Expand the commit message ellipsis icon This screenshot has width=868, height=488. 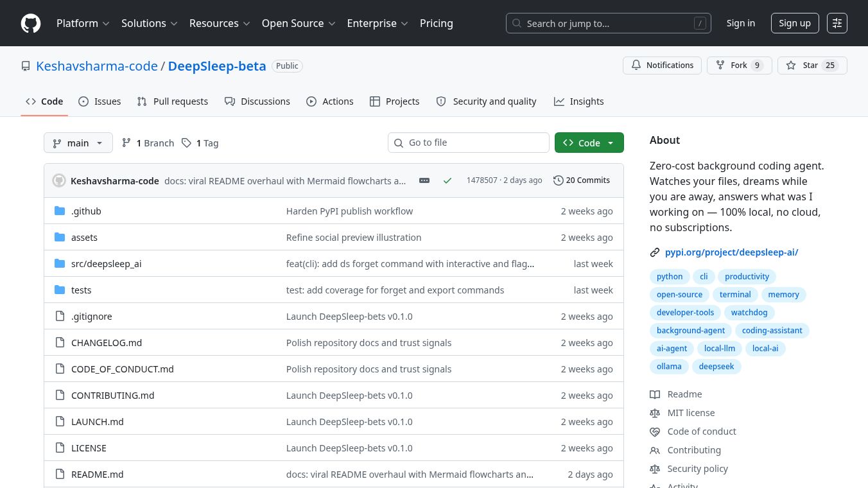424,180
